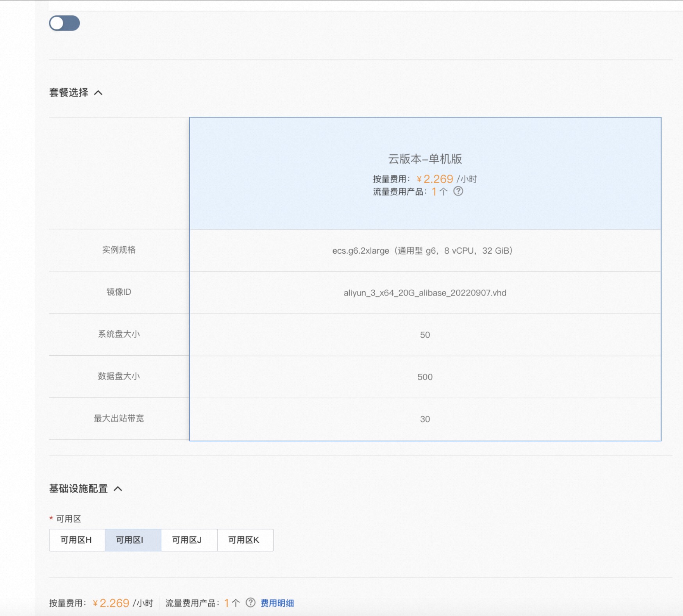The height and width of the screenshot is (616, 683).
Task: Open help icon beside 流量费用产品 in package card
Action: (458, 191)
